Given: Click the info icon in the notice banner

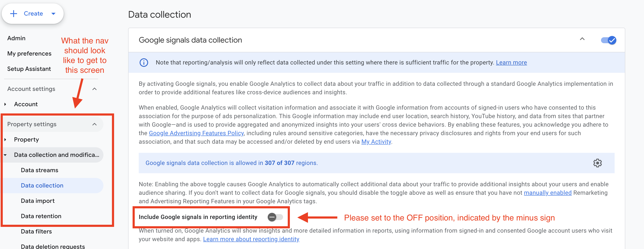Looking at the screenshot, I should point(144,63).
